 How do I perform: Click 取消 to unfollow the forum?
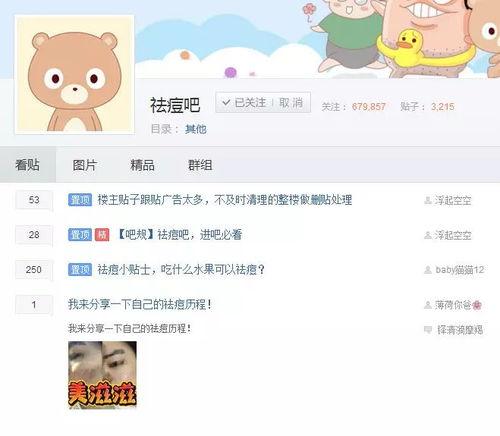291,103
